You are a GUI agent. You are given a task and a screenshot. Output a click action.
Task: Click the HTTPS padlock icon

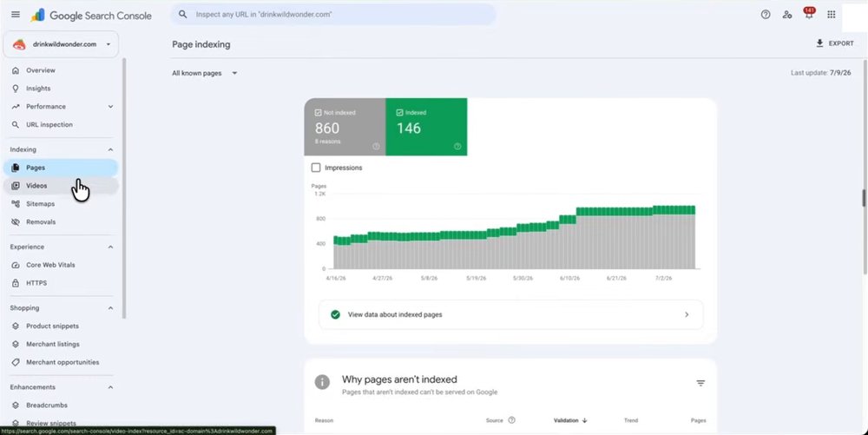(16, 283)
